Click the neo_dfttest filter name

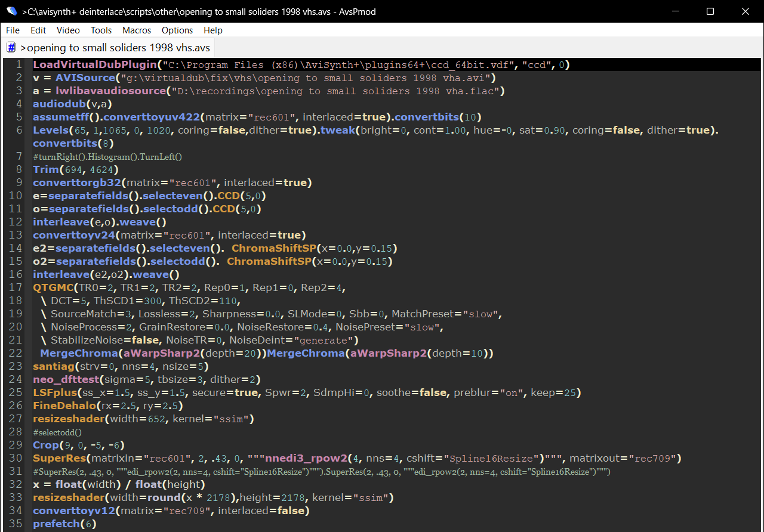pos(64,379)
